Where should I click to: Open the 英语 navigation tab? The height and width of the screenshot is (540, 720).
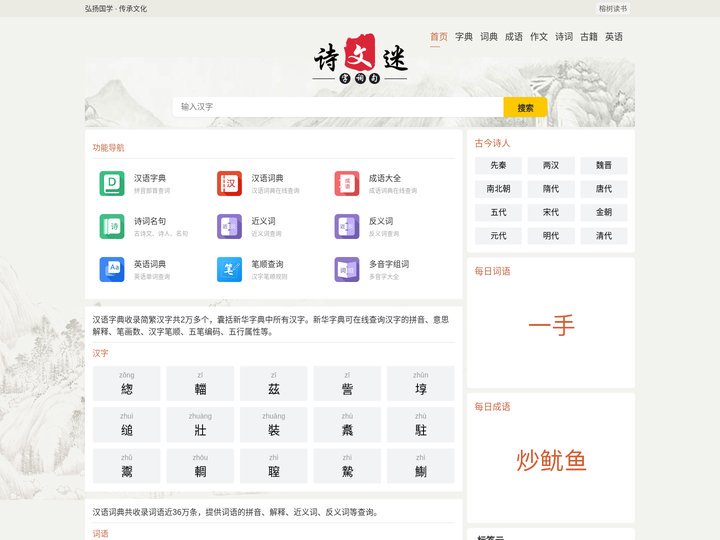[614, 37]
